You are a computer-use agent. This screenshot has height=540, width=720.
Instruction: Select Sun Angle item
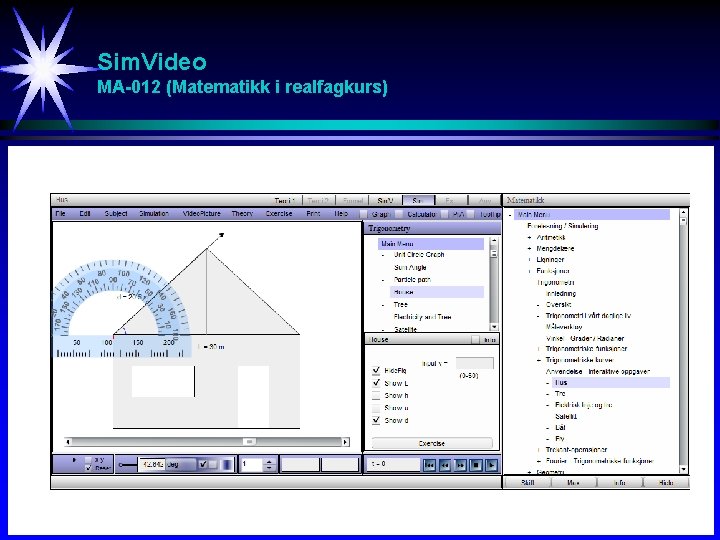click(x=410, y=267)
